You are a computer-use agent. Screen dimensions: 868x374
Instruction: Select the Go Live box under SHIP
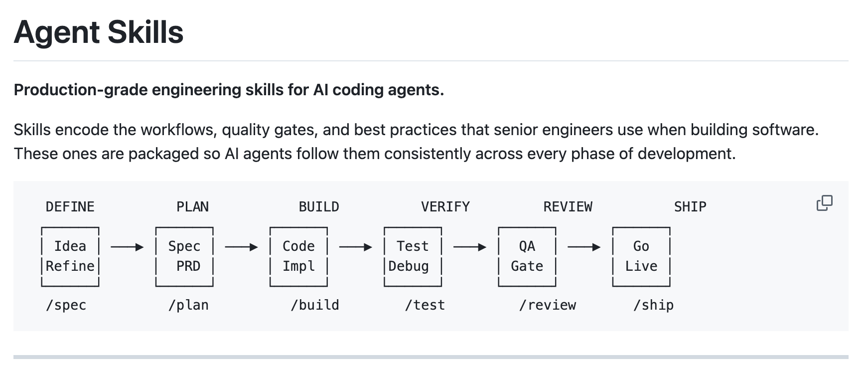click(641, 256)
